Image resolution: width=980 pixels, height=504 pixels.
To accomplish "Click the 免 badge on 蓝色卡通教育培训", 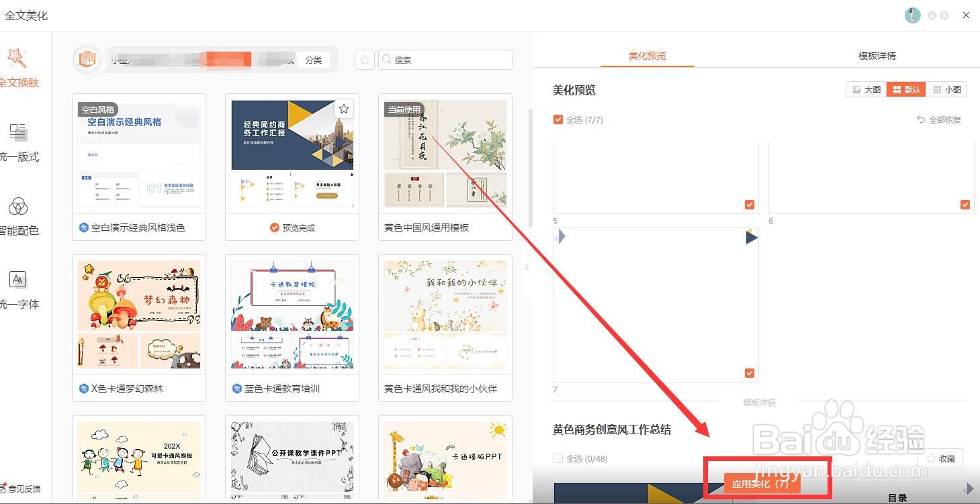I will point(237,389).
